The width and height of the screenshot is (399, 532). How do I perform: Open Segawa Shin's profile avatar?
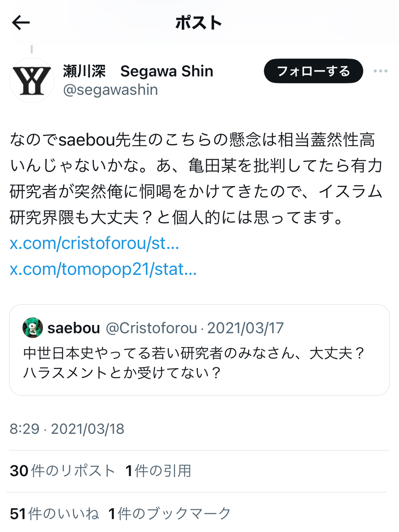(x=32, y=81)
